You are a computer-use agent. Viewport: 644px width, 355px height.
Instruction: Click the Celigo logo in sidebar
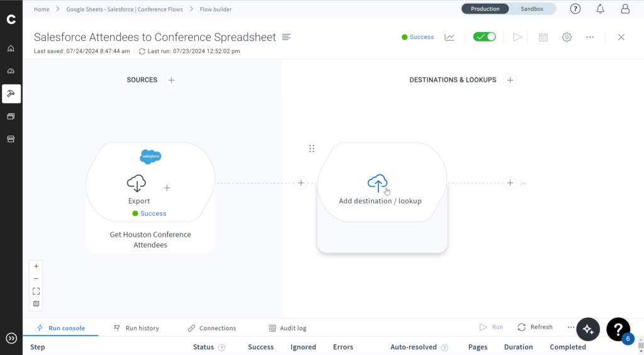click(x=11, y=20)
